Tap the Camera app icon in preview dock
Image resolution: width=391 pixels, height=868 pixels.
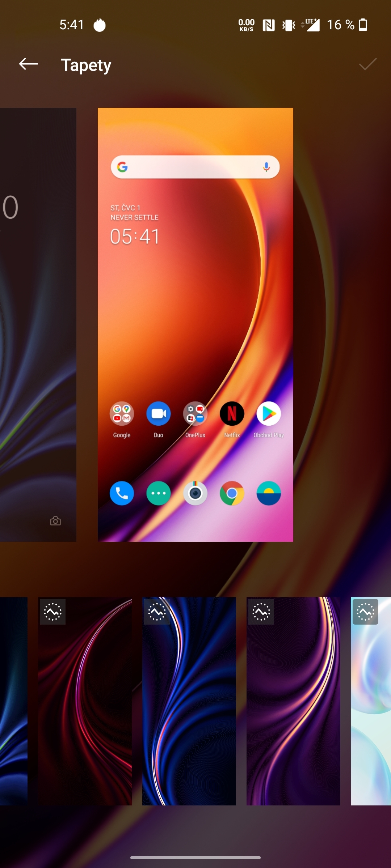pyautogui.click(x=195, y=493)
